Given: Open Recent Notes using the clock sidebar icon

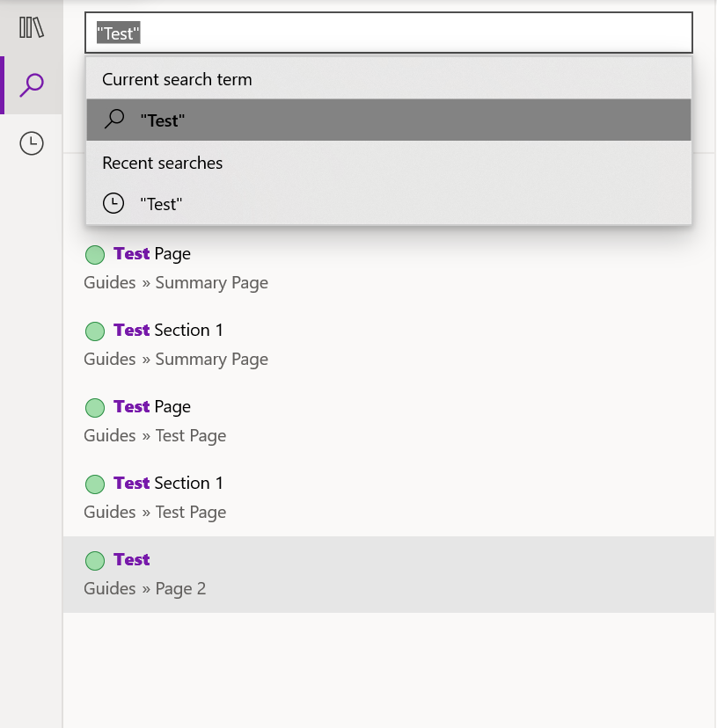Looking at the screenshot, I should click(31, 142).
